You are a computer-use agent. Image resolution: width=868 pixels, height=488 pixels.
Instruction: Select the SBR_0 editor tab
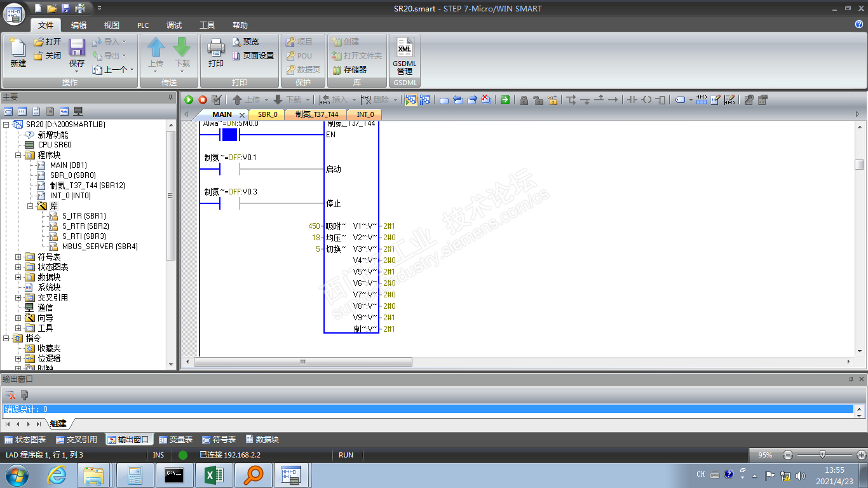point(268,114)
